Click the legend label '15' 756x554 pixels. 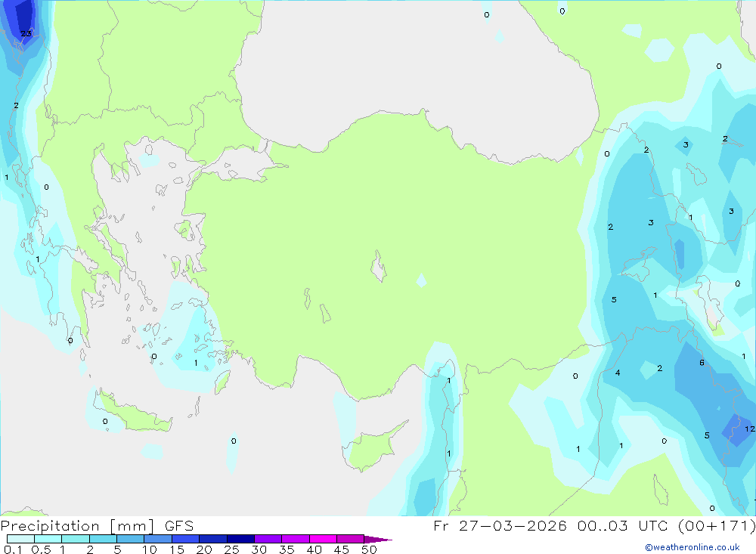[177, 549]
